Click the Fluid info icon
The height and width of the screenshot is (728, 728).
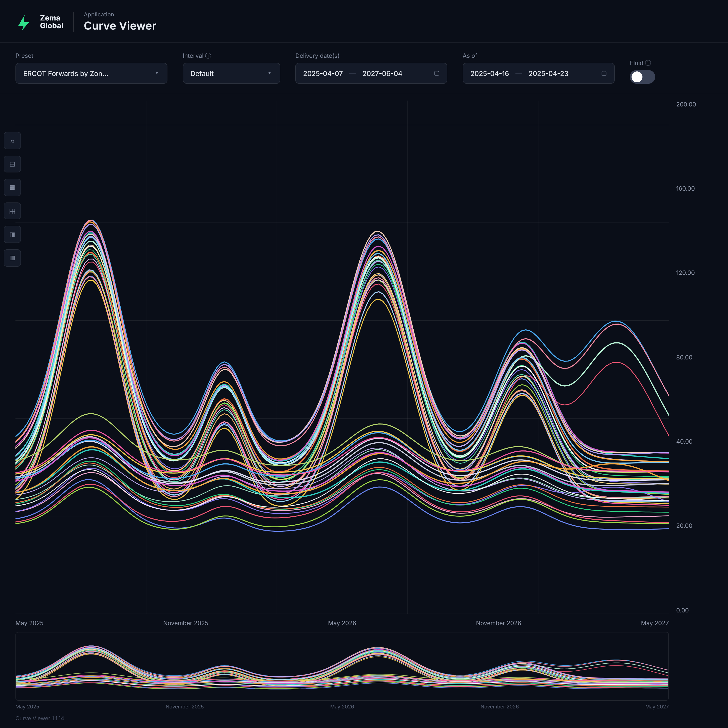point(648,63)
